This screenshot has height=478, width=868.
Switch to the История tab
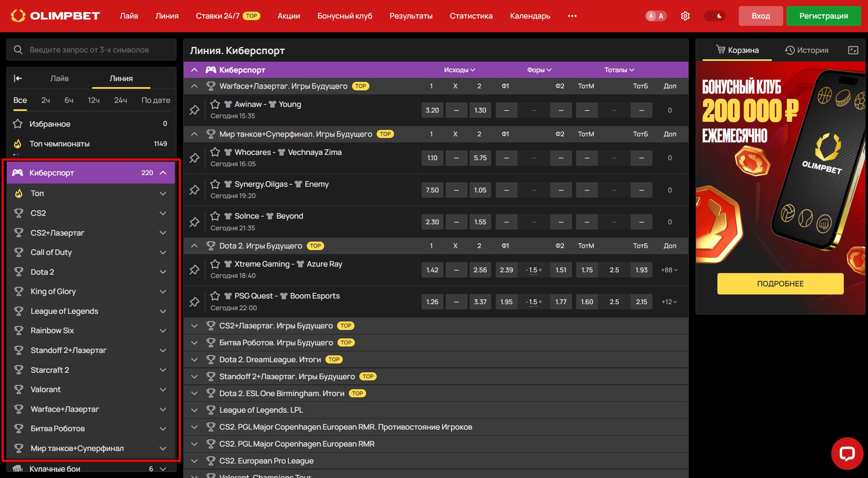pyautogui.click(x=807, y=50)
